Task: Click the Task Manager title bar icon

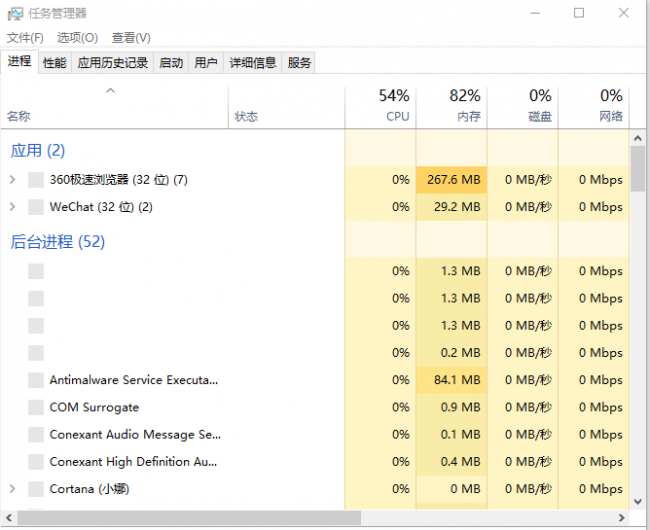Action: (15, 14)
